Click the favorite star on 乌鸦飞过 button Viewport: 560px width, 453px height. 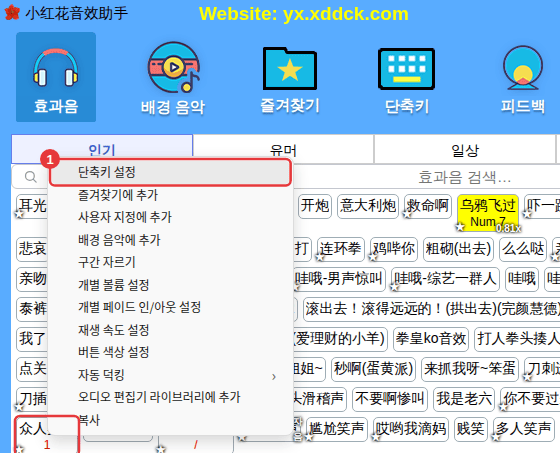point(460,226)
